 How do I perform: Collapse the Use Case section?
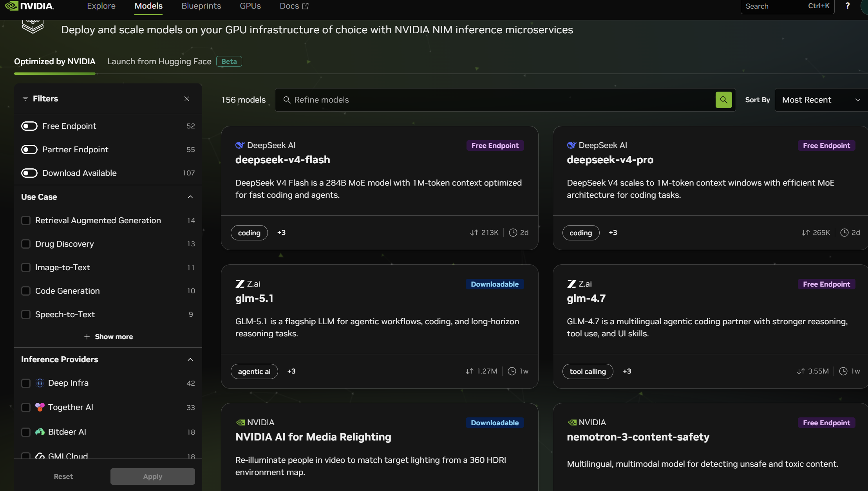190,197
